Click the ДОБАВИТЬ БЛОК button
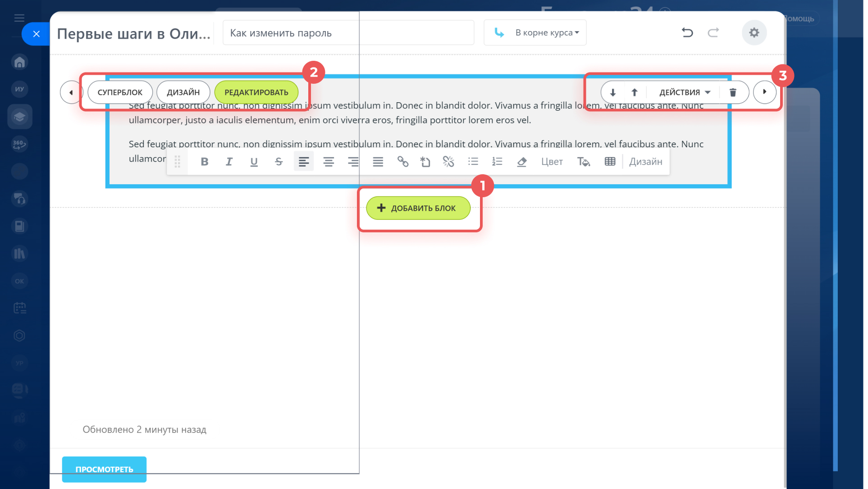The width and height of the screenshot is (868, 489). pyautogui.click(x=418, y=208)
